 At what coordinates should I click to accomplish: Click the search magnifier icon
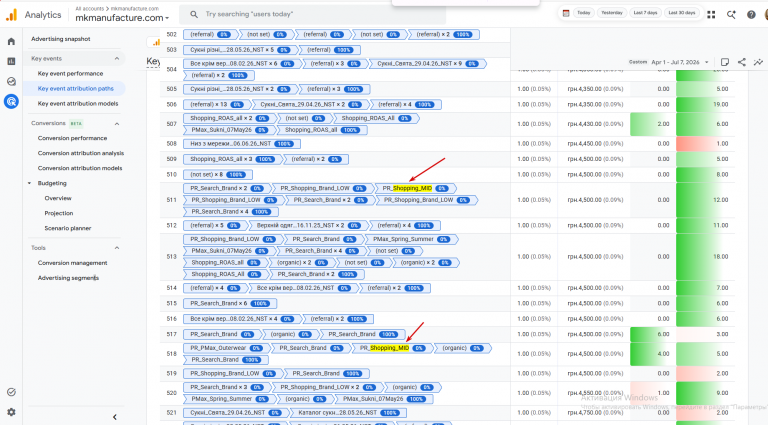coord(194,15)
